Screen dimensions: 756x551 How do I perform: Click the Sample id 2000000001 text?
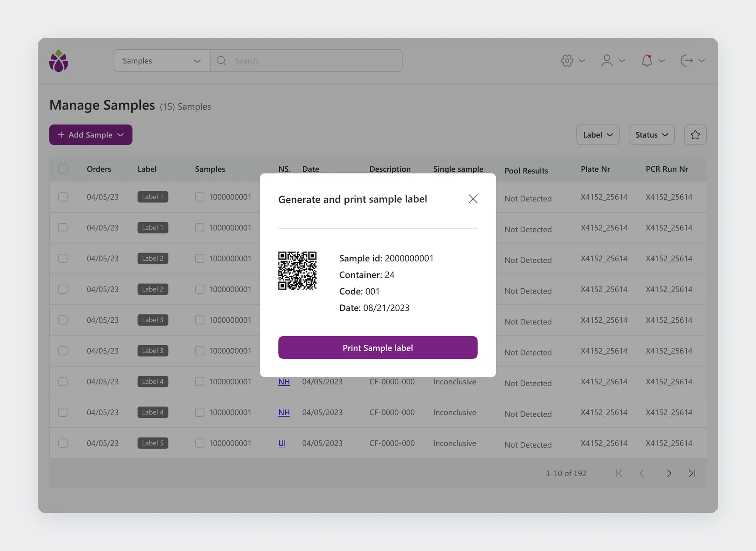(386, 258)
